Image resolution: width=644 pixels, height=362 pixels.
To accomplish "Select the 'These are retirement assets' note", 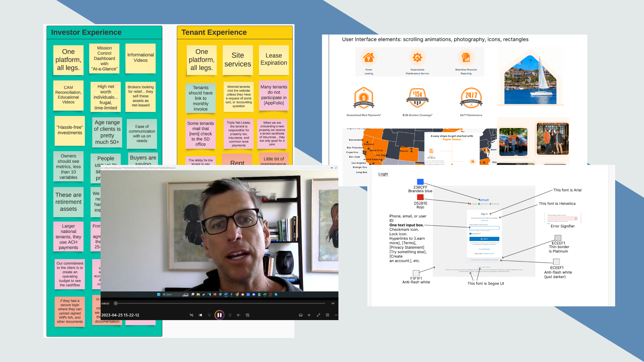I will 68,202.
